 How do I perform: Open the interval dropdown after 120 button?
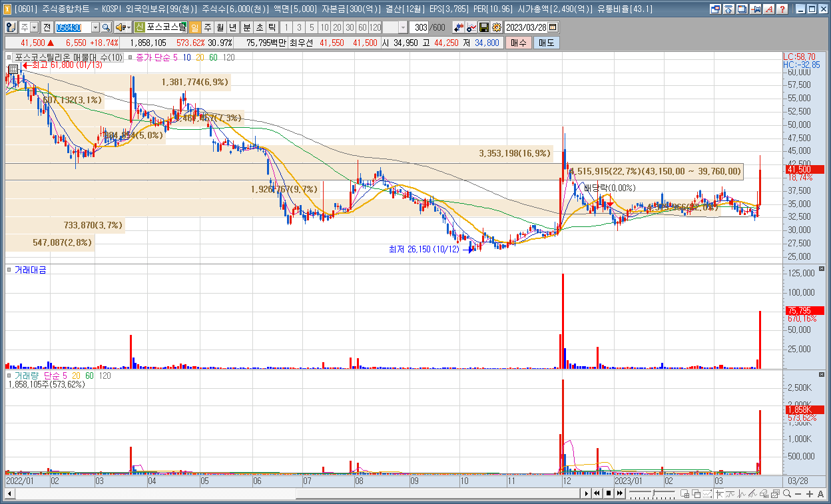(x=404, y=27)
